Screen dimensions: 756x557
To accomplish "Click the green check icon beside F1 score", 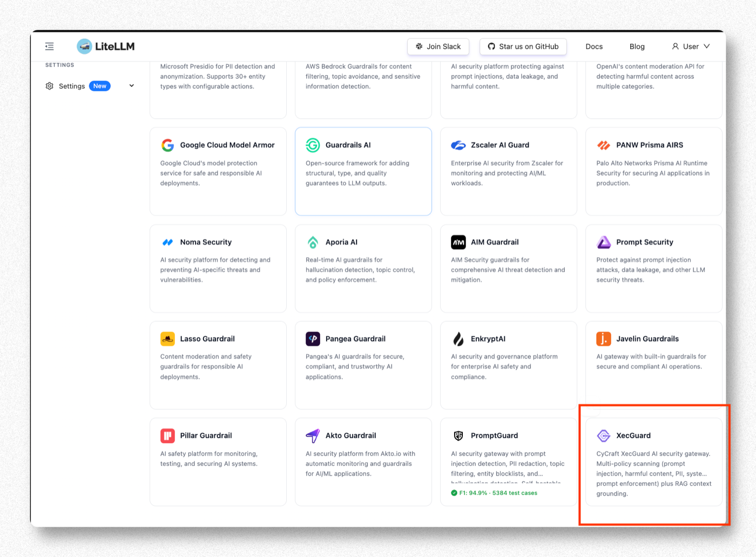I will pyautogui.click(x=454, y=493).
